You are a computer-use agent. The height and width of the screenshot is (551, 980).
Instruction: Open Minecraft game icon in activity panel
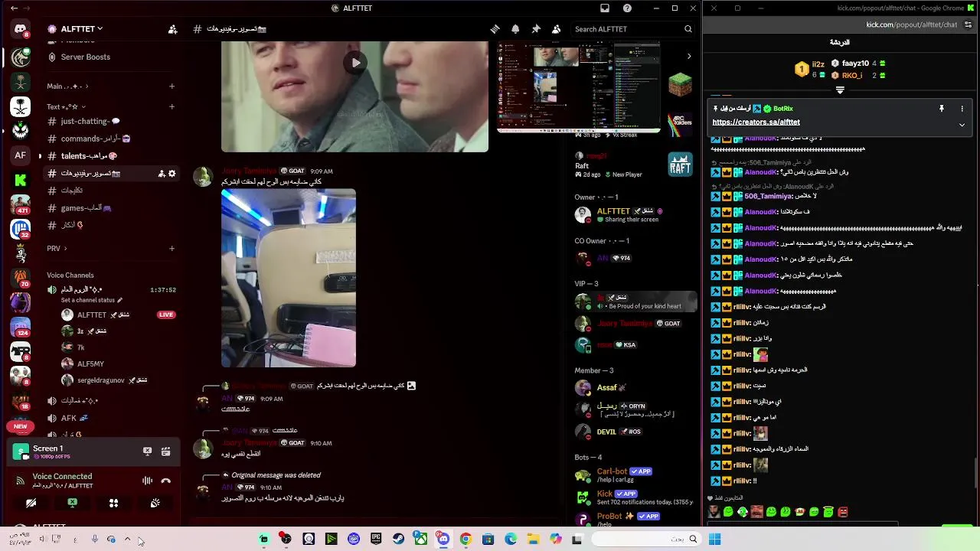(680, 84)
